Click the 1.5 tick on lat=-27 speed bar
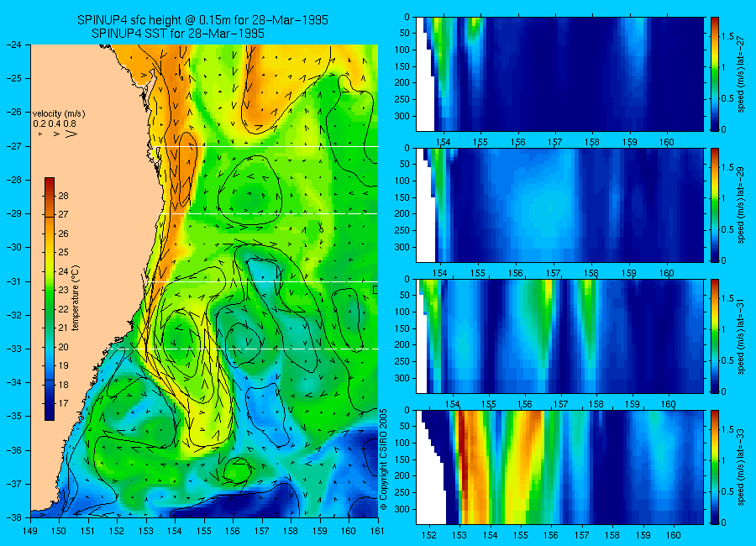 (727, 37)
